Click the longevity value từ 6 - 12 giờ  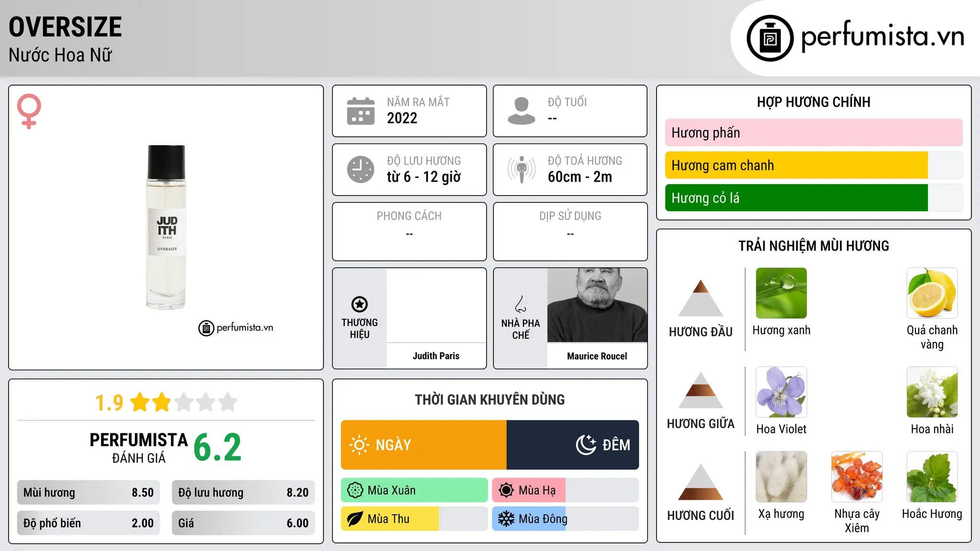pyautogui.click(x=424, y=177)
